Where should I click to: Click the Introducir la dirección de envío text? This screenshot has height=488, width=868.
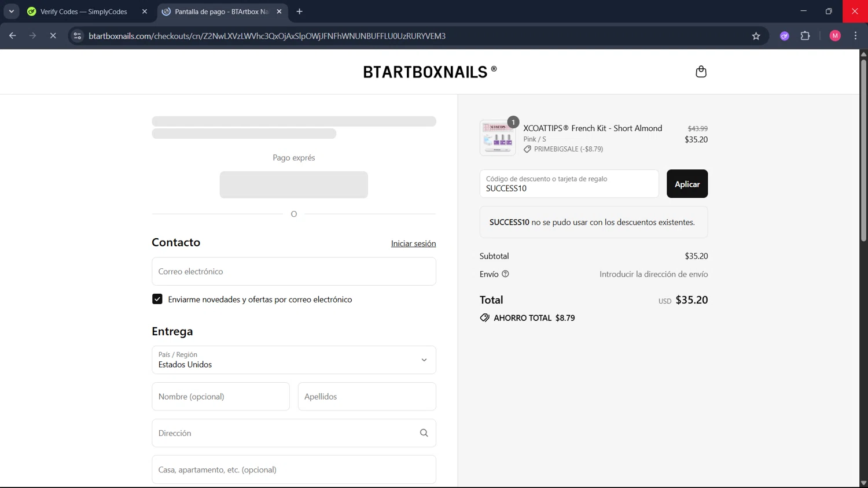[x=653, y=274]
